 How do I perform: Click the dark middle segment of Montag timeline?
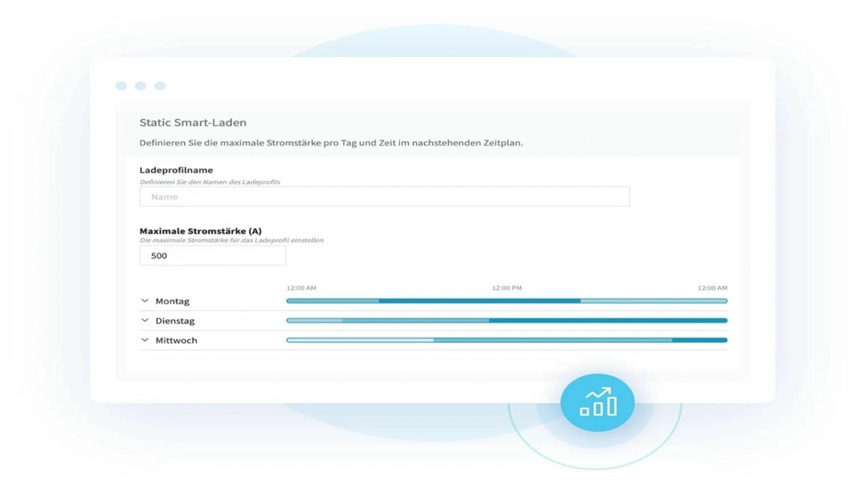pyautogui.click(x=479, y=301)
